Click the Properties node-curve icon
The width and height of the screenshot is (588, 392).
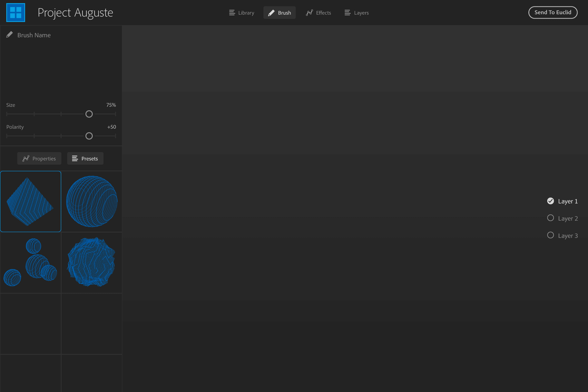[x=26, y=158]
